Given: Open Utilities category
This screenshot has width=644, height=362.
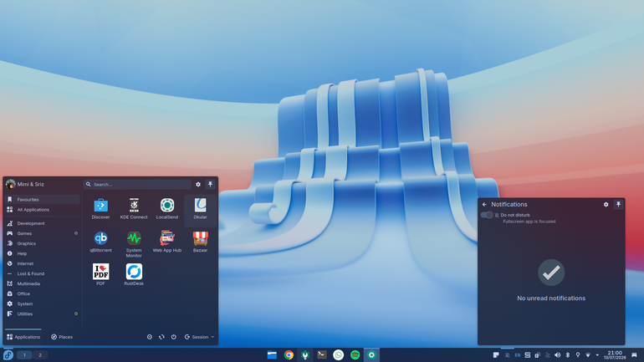Looking at the screenshot, I should tap(43, 314).
